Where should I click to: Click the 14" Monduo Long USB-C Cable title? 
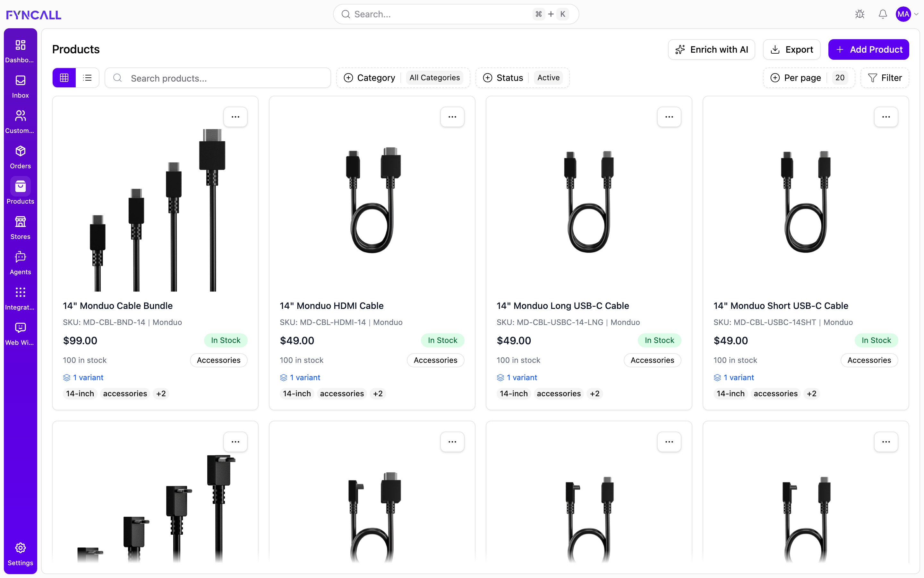(562, 305)
